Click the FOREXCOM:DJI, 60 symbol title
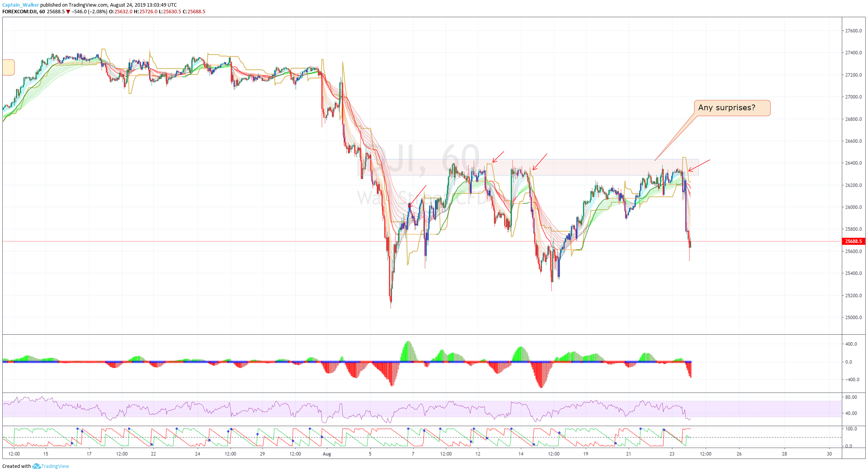868x473 pixels. coord(23,12)
